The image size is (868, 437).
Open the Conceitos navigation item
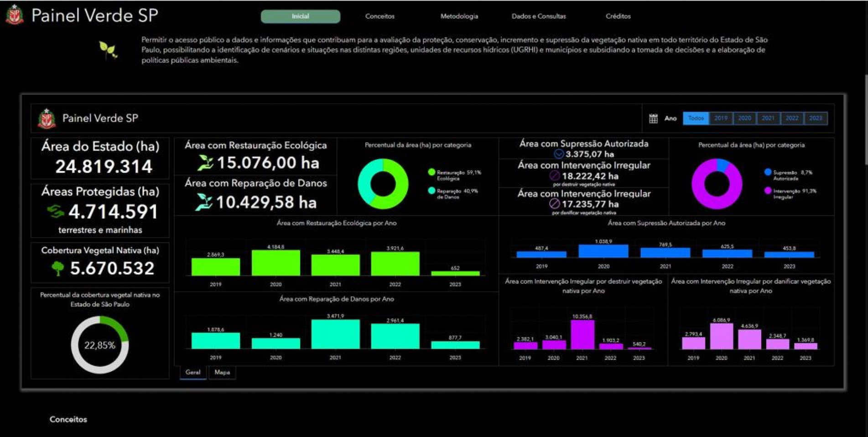(379, 16)
